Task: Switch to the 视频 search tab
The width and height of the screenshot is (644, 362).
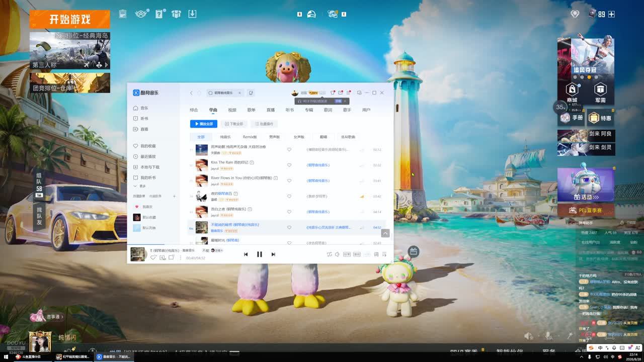Action: point(232,110)
